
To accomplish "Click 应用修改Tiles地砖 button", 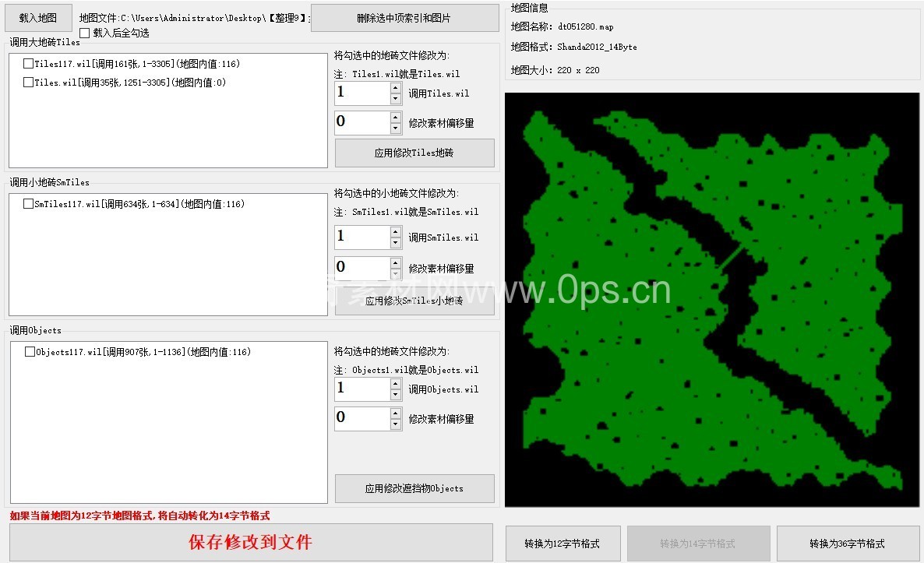I will coord(414,153).
